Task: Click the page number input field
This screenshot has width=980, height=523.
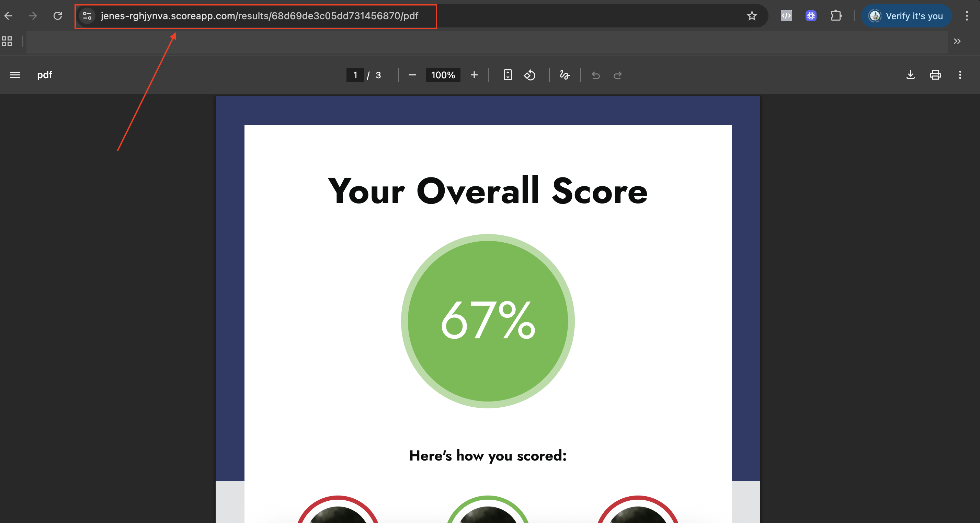Action: tap(355, 75)
